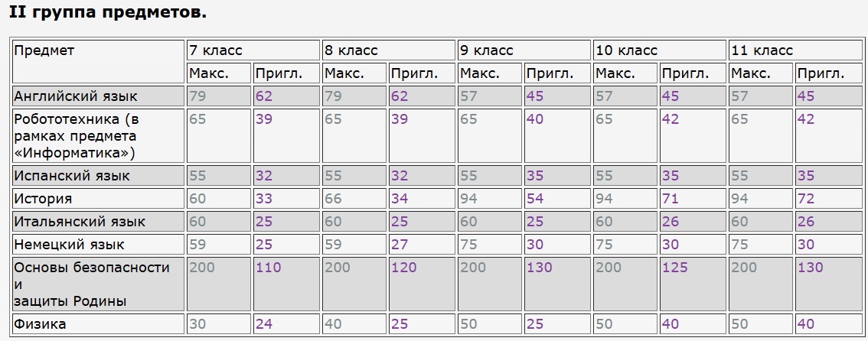
Task: Select the 'Испанский язык' row label
Action: coord(72,176)
